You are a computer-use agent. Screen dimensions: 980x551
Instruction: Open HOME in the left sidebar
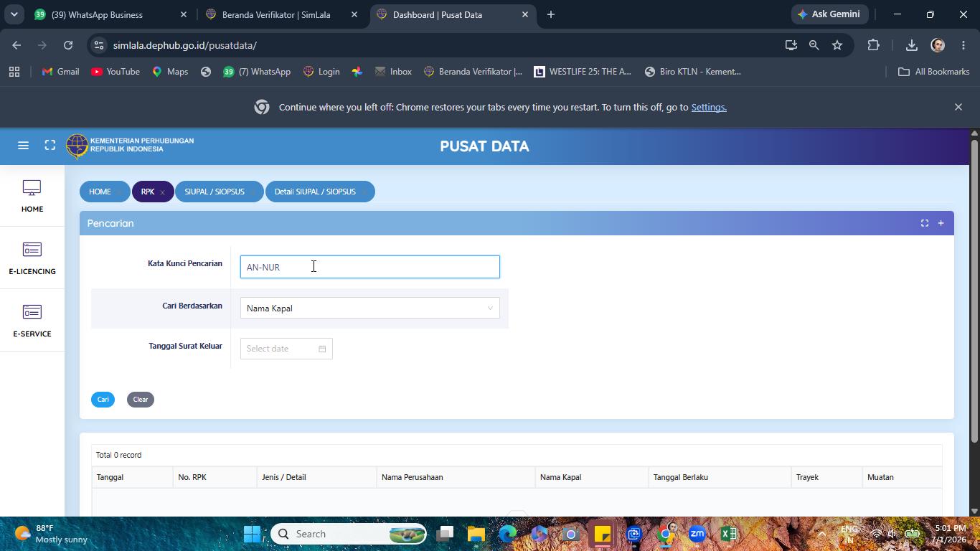[32, 196]
